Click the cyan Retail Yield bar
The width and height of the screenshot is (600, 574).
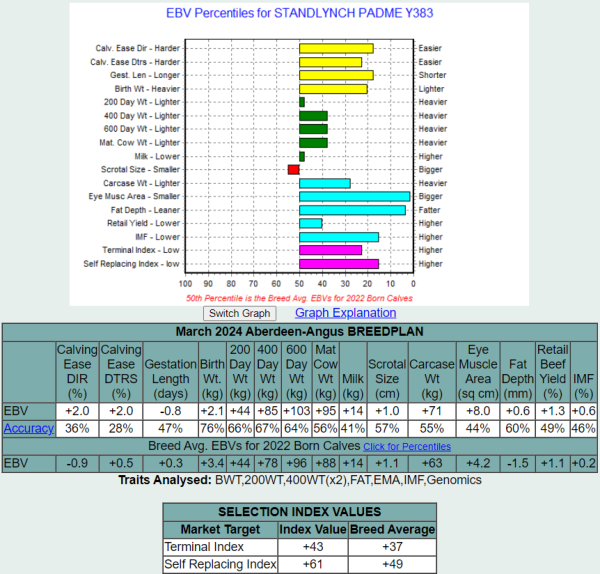coord(310,223)
